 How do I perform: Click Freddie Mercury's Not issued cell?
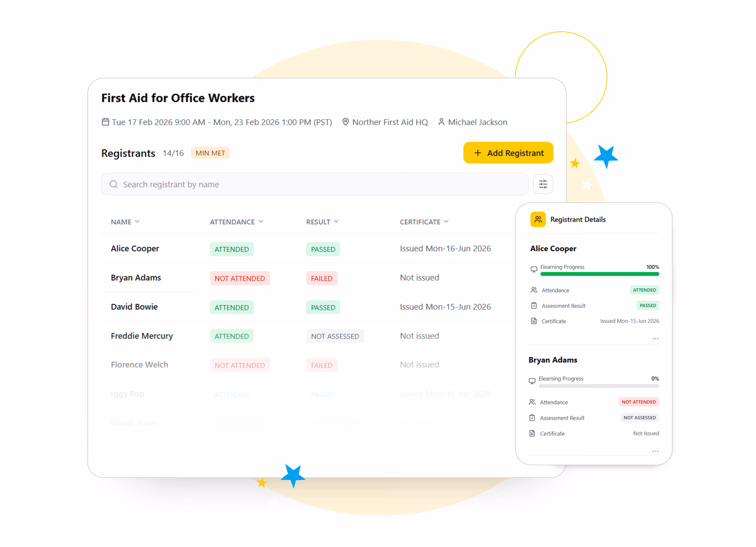pyautogui.click(x=419, y=336)
